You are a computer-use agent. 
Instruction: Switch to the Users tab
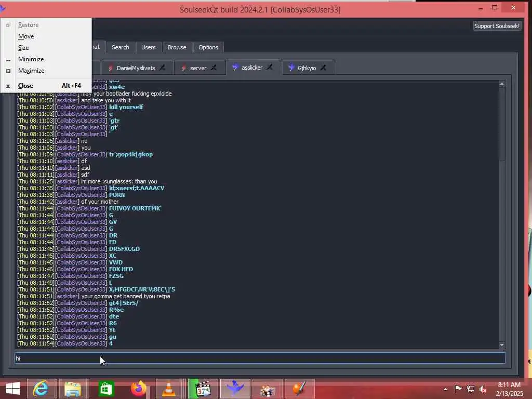click(148, 47)
